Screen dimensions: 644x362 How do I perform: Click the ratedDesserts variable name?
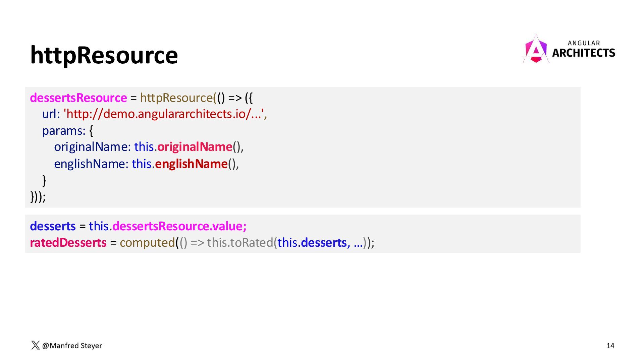click(68, 243)
